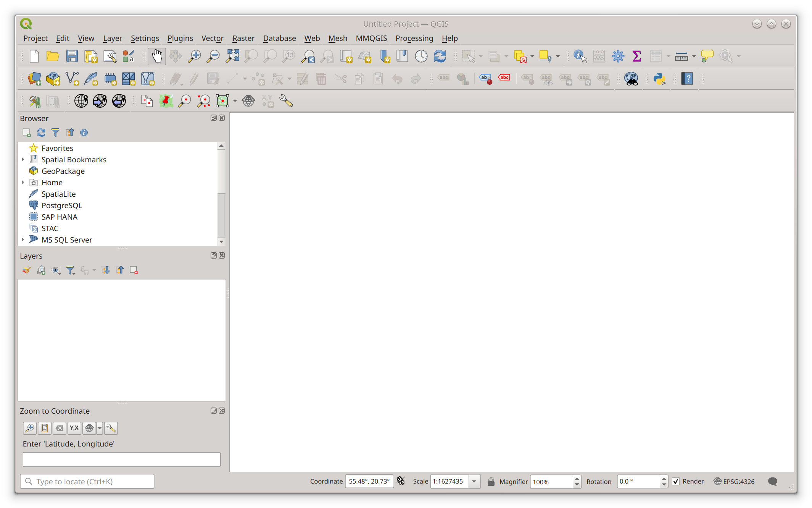Toggle the Render checkbox

tap(676, 481)
